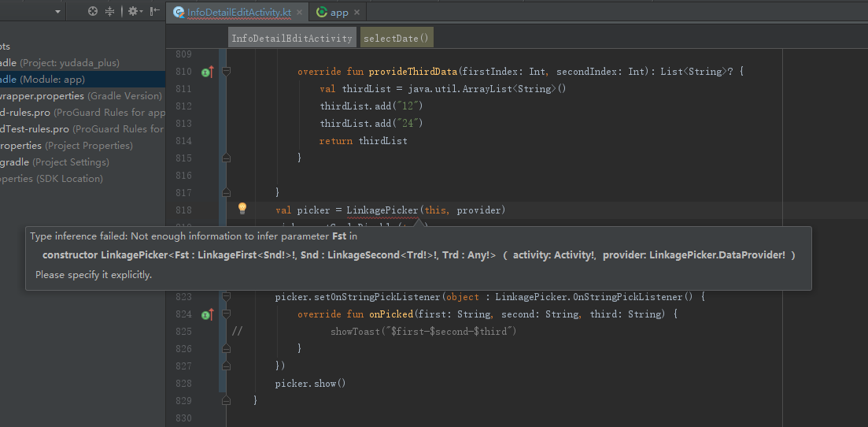The image size is (868, 427).
Task: Click the override gutter icon on line 810
Action: click(x=208, y=72)
